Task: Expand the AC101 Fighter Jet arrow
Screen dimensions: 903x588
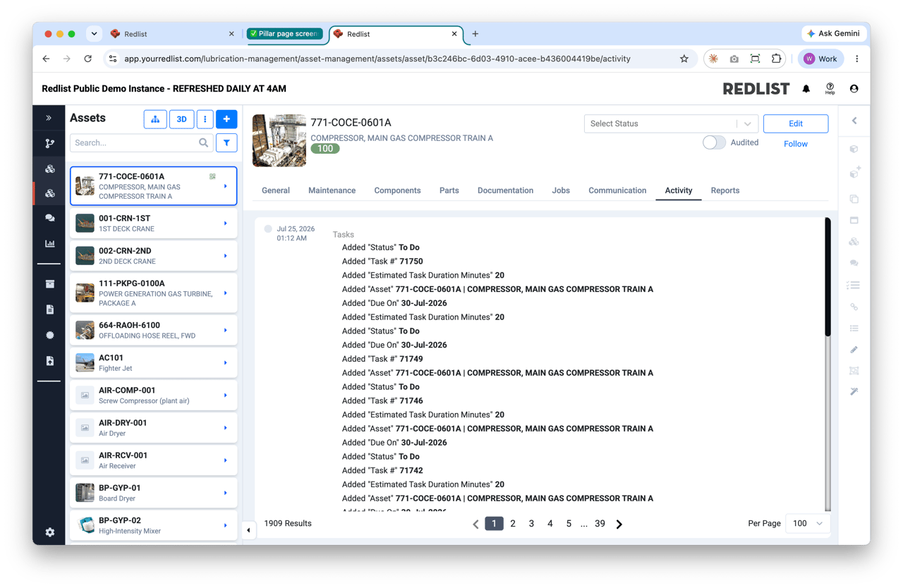Action: [226, 363]
